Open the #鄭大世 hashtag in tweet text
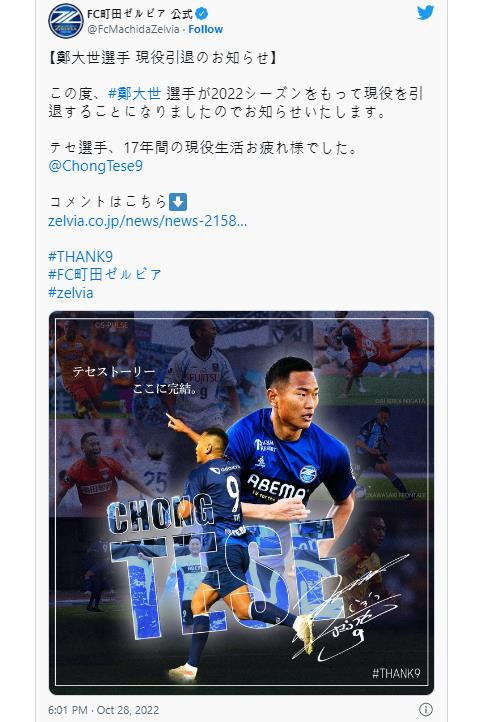This screenshot has height=722, width=483. point(134,93)
